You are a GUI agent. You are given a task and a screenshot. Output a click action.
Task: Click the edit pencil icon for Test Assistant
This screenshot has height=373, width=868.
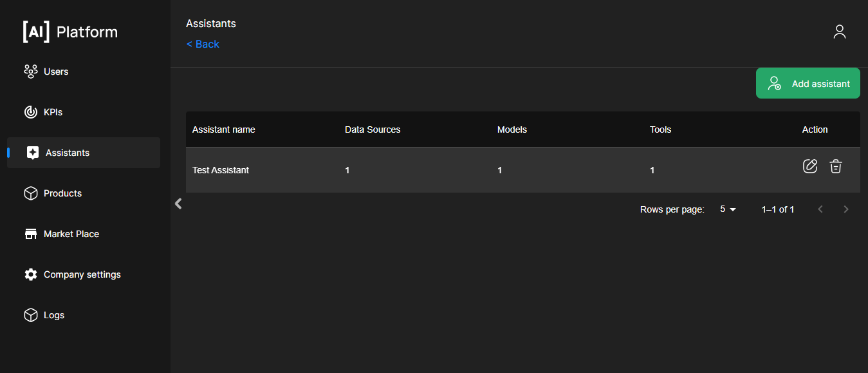(x=810, y=166)
